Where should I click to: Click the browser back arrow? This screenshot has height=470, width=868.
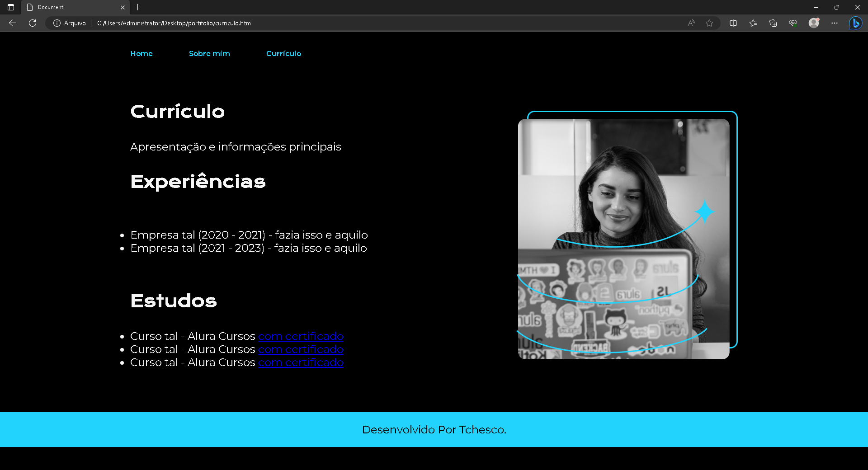click(x=13, y=23)
